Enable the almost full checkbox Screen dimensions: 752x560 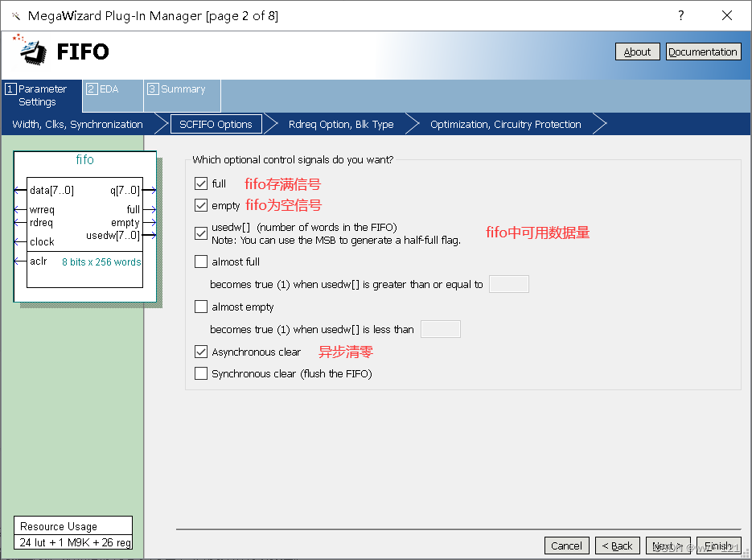point(200,261)
